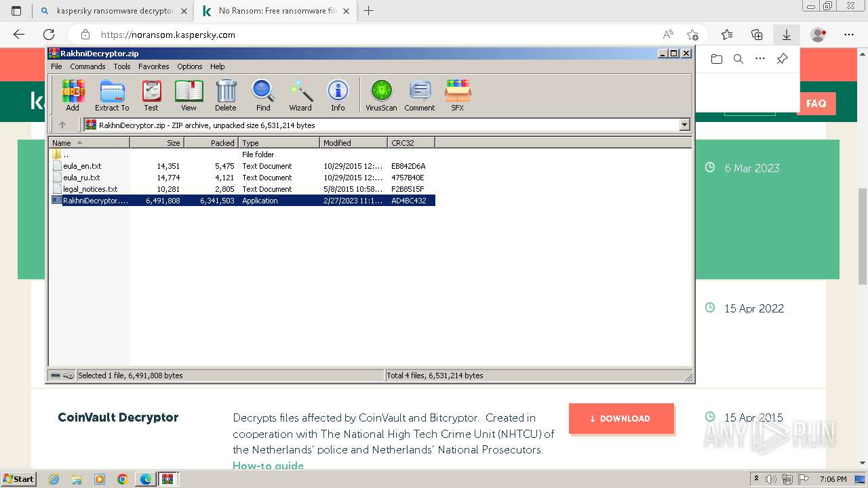Sort files by Modified column
The width and height of the screenshot is (868, 488).
coord(353,143)
